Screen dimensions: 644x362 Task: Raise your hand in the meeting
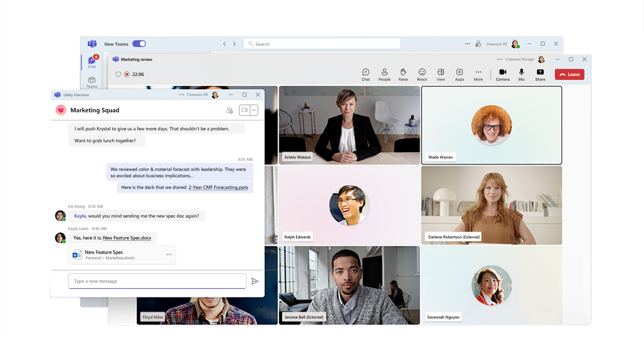403,74
